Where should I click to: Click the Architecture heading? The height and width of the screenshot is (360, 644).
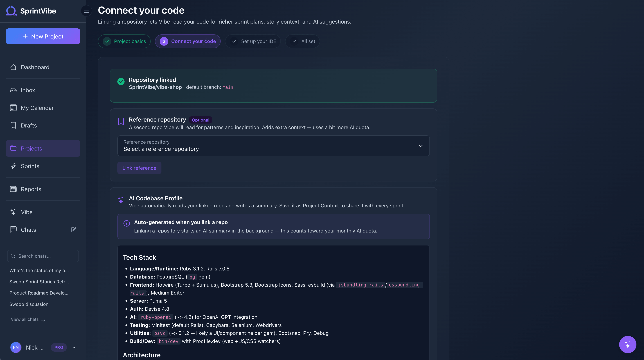click(141, 355)
